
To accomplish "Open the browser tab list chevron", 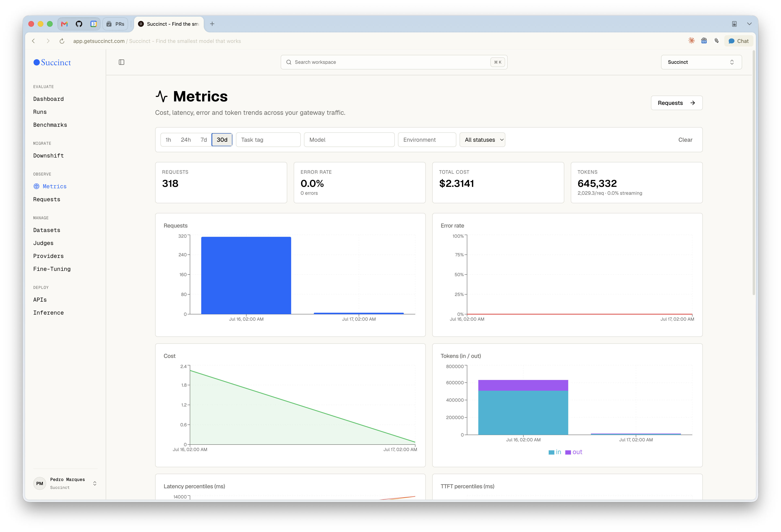I will (x=749, y=24).
